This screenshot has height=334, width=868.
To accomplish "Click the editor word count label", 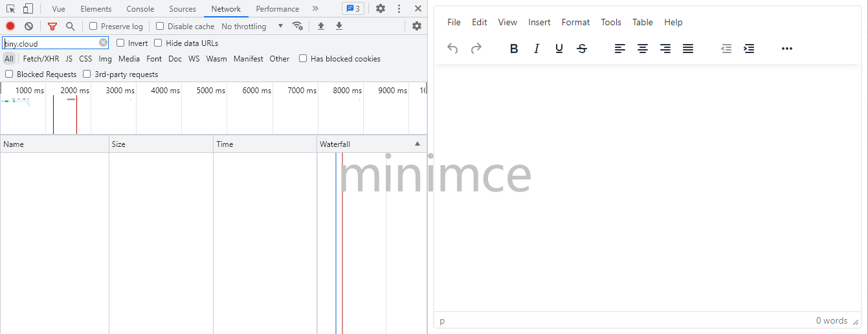I will (832, 320).
